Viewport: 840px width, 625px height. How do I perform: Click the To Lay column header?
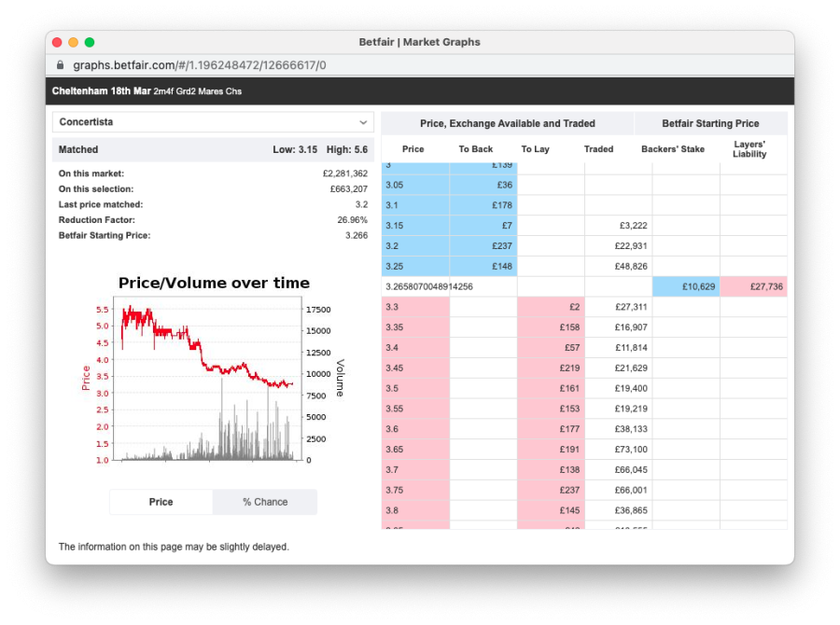pyautogui.click(x=535, y=149)
